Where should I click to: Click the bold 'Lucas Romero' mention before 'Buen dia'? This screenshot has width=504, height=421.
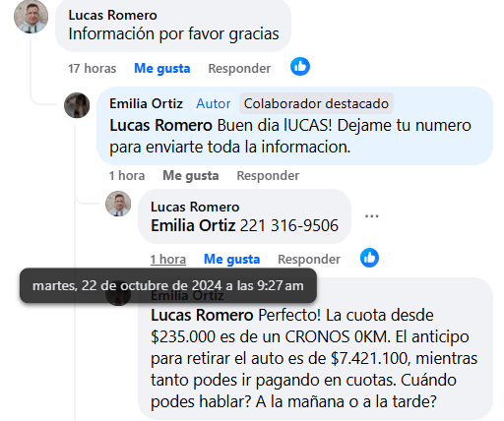tap(160, 126)
